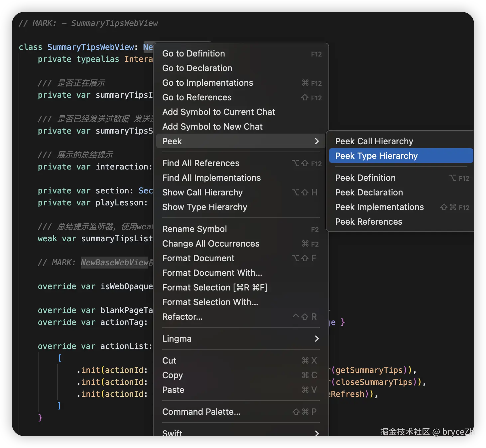This screenshot has width=486, height=448.
Task: Click Find All References
Action: (x=200, y=163)
